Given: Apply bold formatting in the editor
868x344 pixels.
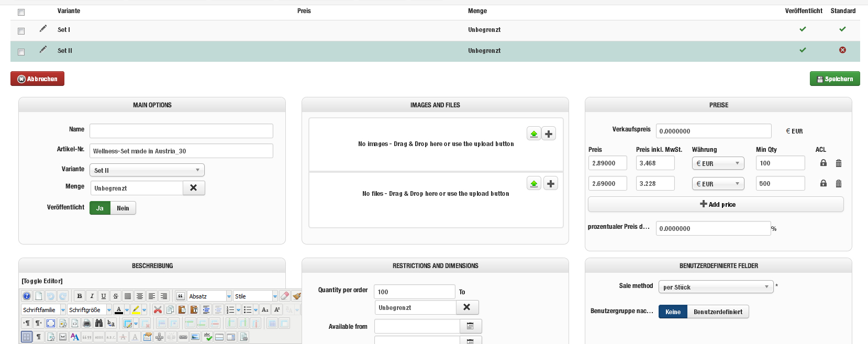Looking at the screenshot, I should 80,296.
